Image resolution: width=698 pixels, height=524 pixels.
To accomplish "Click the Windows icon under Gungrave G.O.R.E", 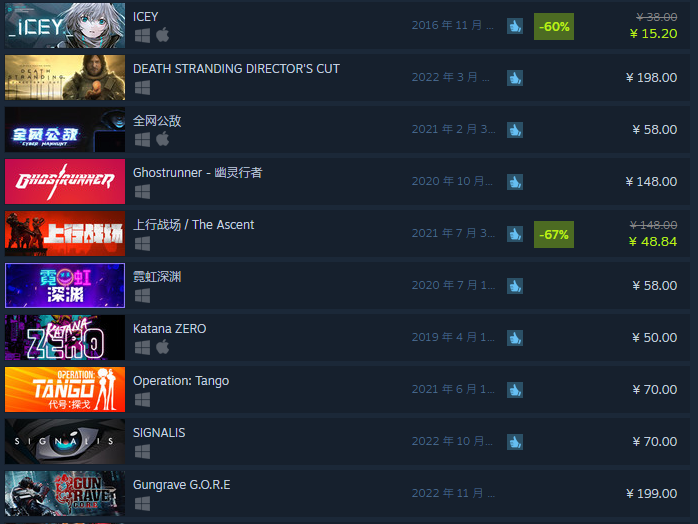I will point(142,504).
